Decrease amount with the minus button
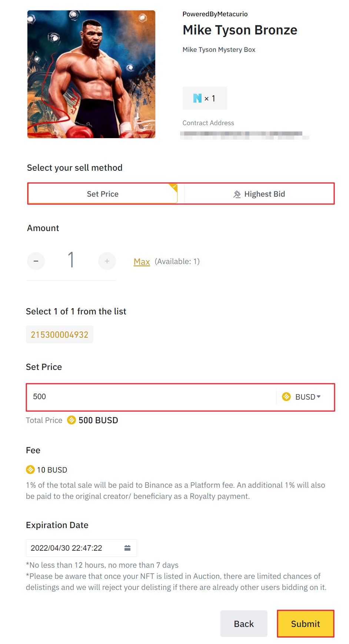Screen dimensions: 349x644 [36, 261]
